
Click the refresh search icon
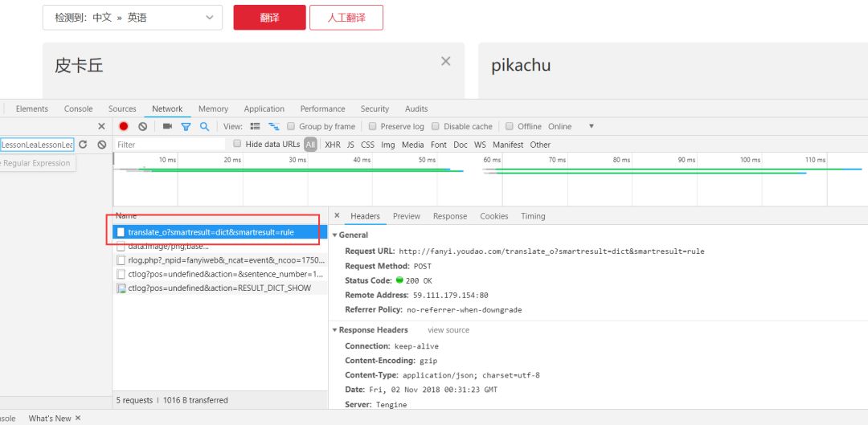(x=83, y=145)
